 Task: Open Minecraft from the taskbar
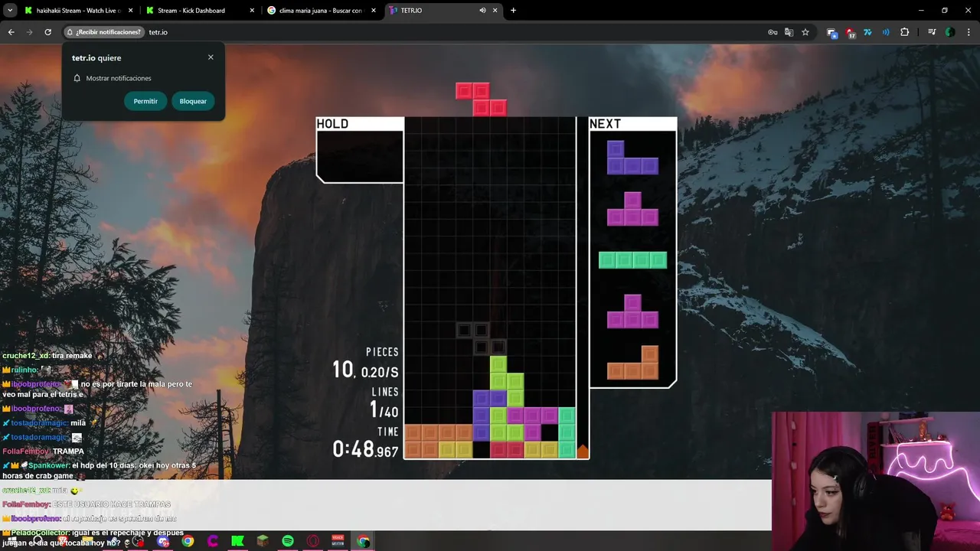[263, 541]
